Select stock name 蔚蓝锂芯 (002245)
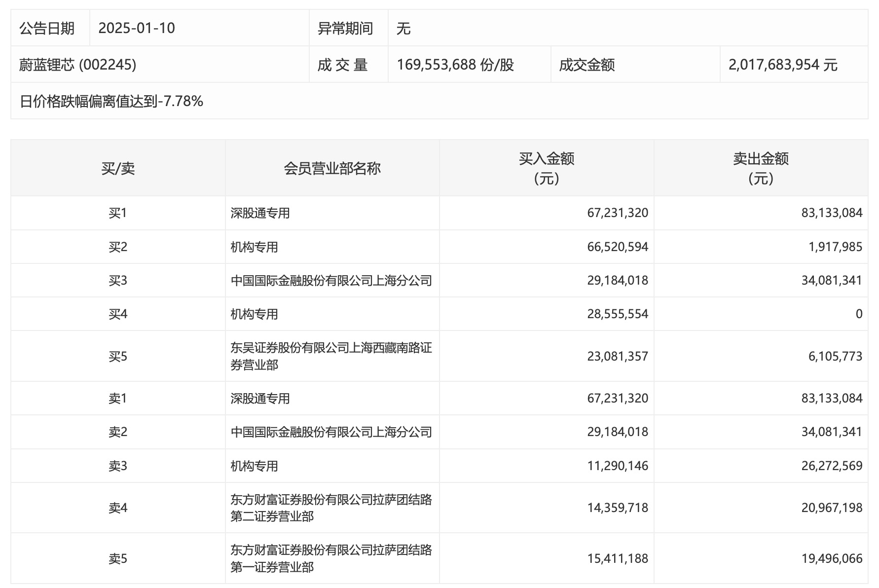This screenshot has height=588, width=879. (78, 65)
